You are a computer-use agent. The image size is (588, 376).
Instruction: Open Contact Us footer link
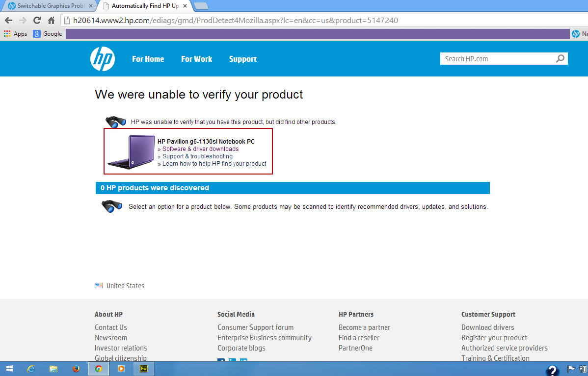pos(110,327)
